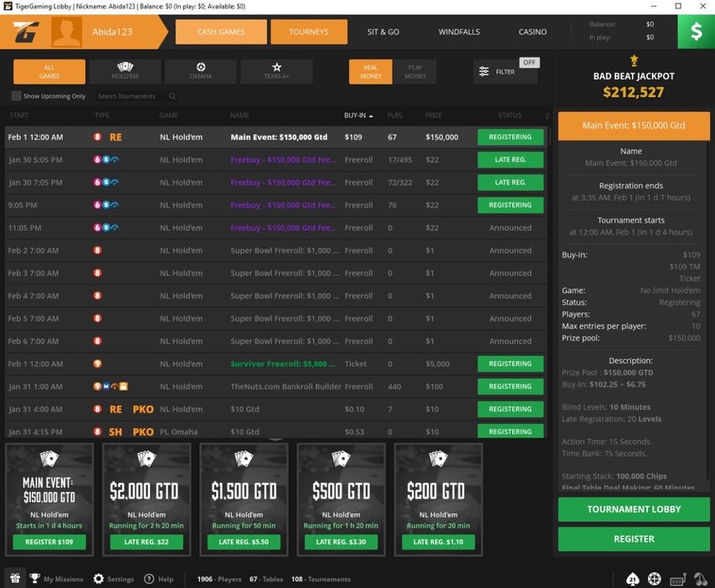This screenshot has width=715, height=588.
Task: Toggle the Filter OFF switch
Action: tap(528, 63)
